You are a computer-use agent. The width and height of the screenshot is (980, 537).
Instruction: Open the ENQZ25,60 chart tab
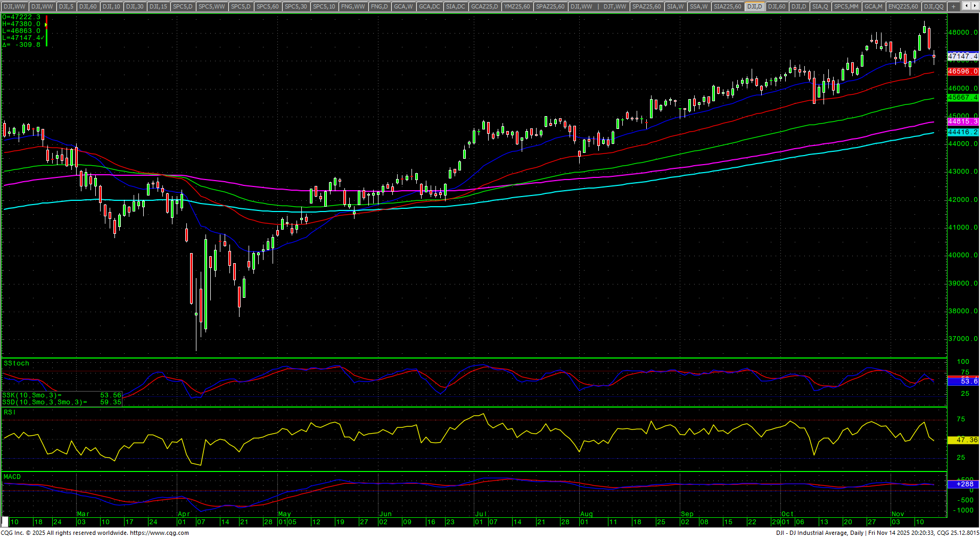tap(903, 6)
